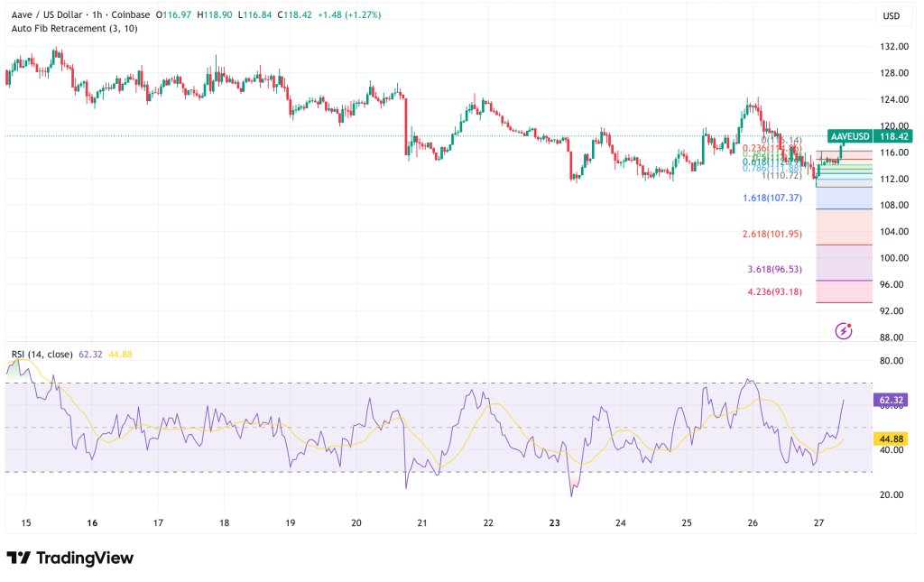Viewport: 924px width, 582px height.
Task: Click the yellow 44.88 RSI value badge
Action: click(x=889, y=439)
